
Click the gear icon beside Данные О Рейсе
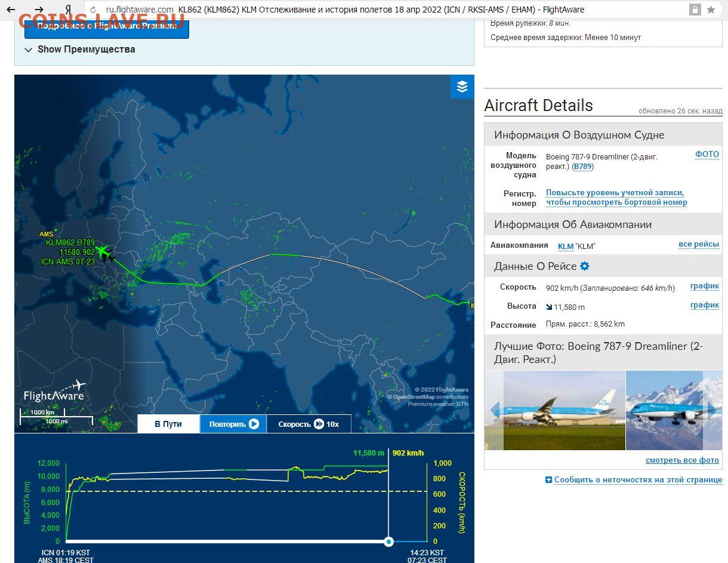click(x=585, y=266)
